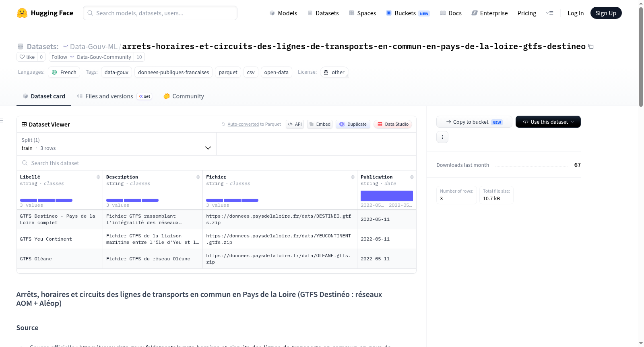Image resolution: width=644 pixels, height=347 pixels.
Task: Click the heart like icon
Action: click(x=22, y=57)
